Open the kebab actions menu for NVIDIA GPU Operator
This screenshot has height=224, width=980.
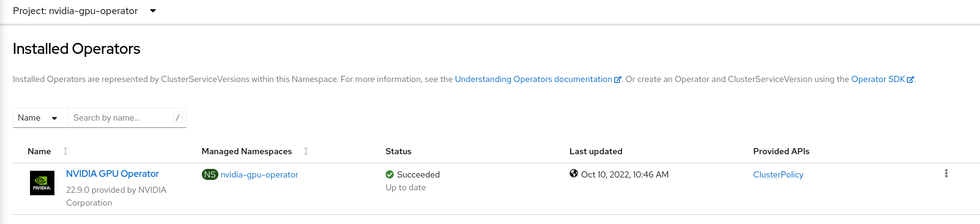tap(946, 173)
